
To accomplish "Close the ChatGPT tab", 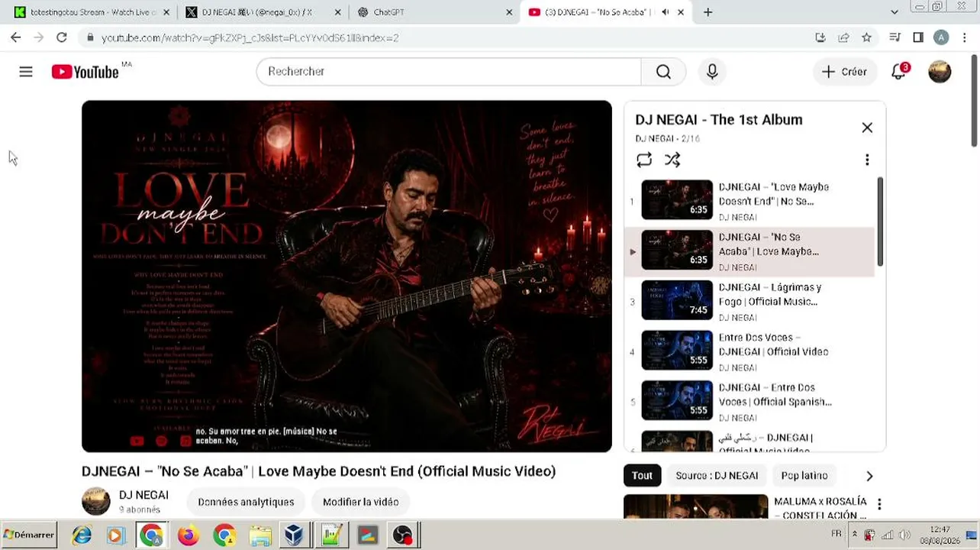I will click(509, 12).
